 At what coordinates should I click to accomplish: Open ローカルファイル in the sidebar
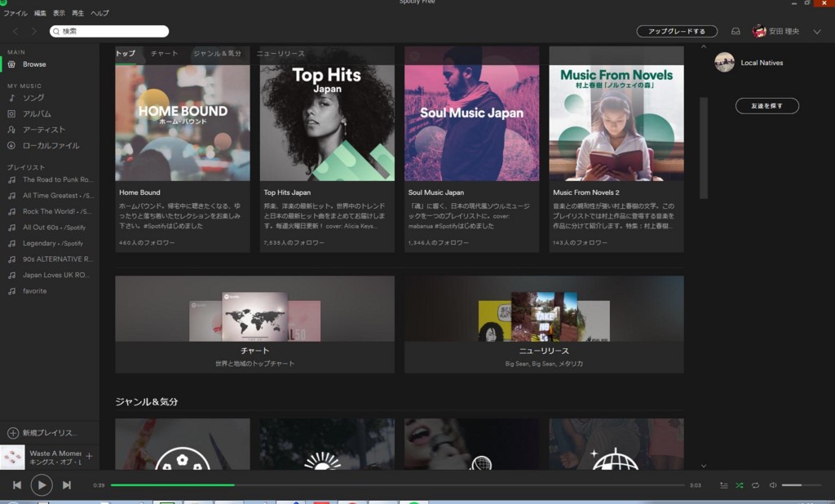(x=50, y=146)
